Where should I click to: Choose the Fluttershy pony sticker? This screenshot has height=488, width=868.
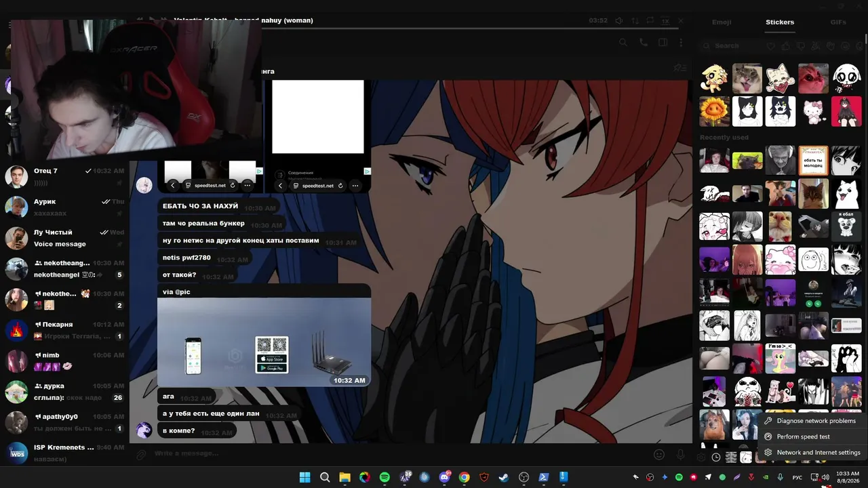780,359
